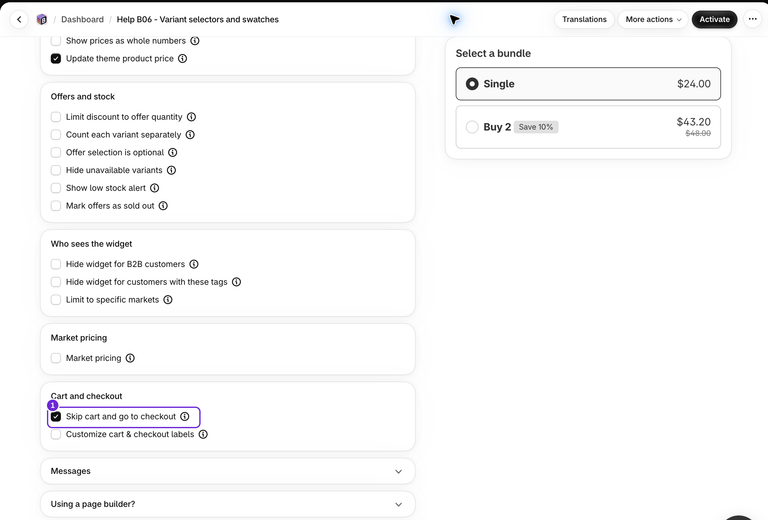This screenshot has height=520, width=768.
Task: Info icon next to Market pricing checkbox
Action: 130,358
